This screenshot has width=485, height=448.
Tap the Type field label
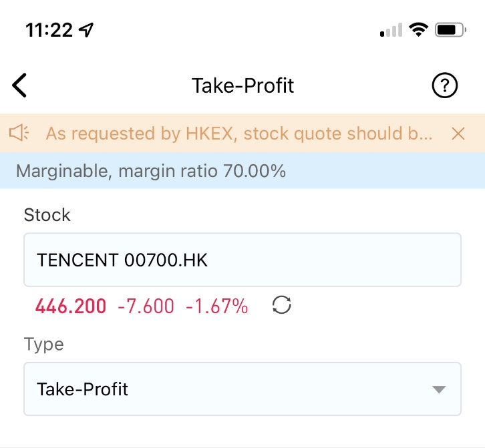point(43,345)
